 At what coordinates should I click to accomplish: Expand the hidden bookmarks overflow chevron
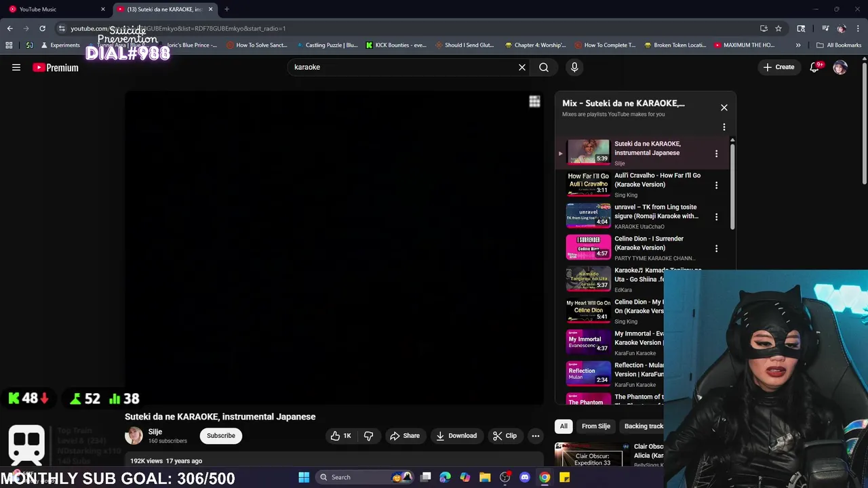coord(798,45)
